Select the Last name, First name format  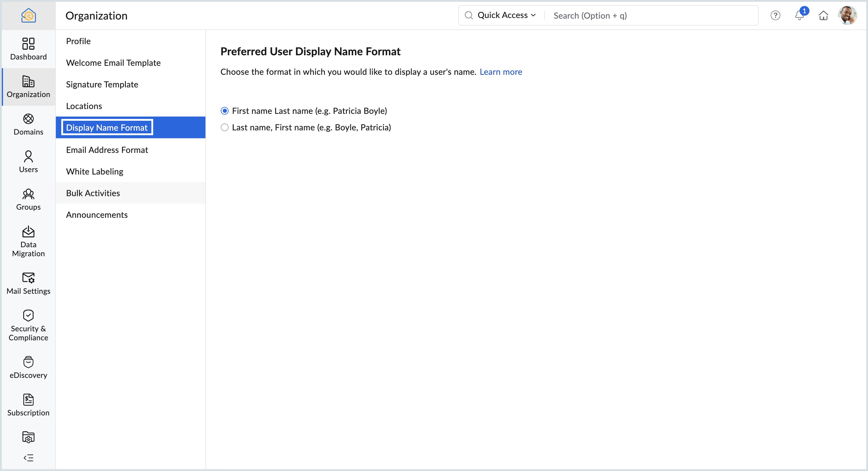(224, 127)
